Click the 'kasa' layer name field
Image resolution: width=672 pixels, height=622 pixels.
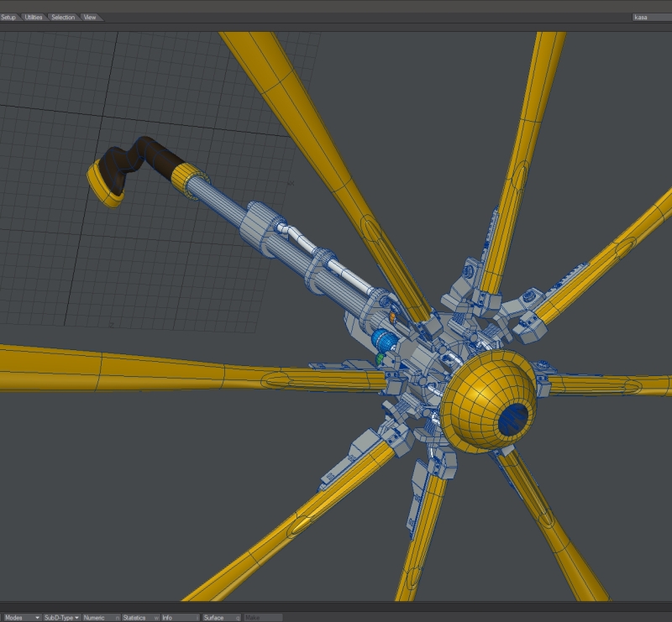click(x=650, y=17)
